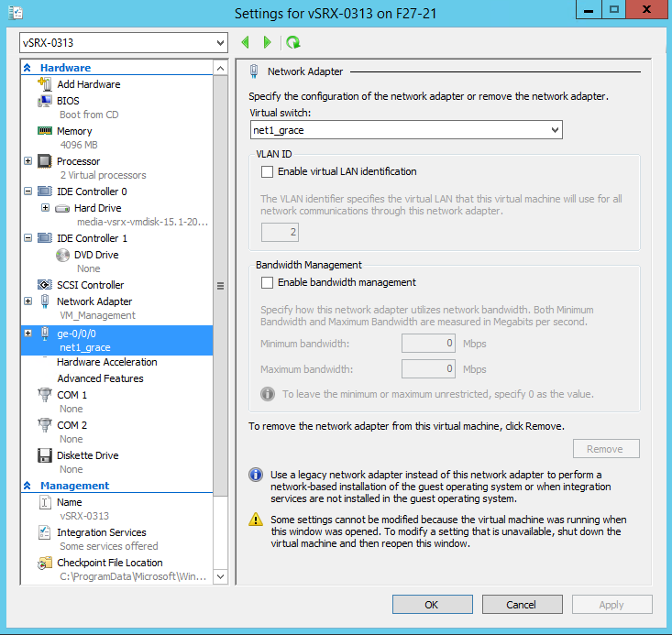Go to next virtual machine with green forward arrow

pos(268,42)
